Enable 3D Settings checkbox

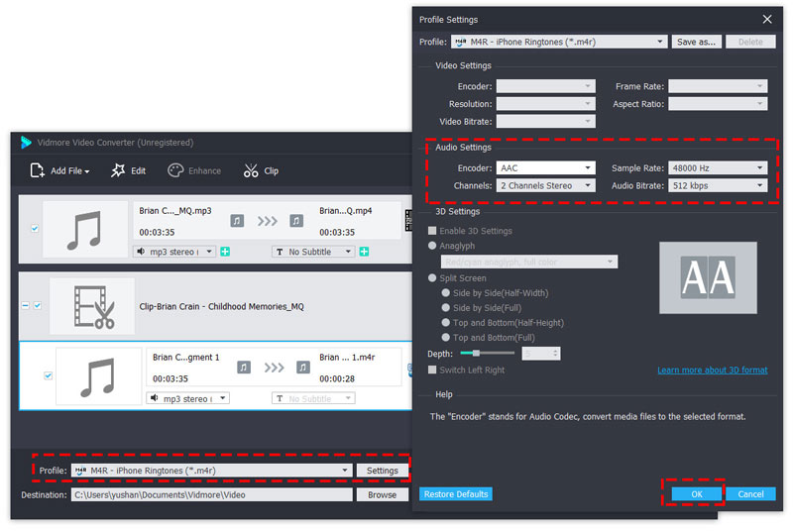pyautogui.click(x=432, y=231)
